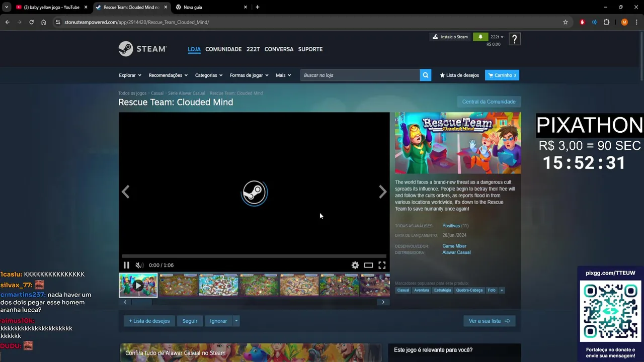Click the Ignorar button
644x362 pixels.
pyautogui.click(x=218, y=321)
